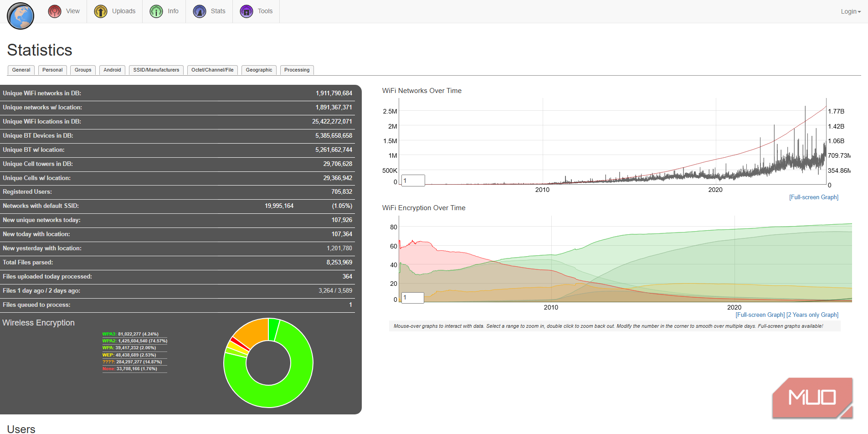Switch to the General tab
This screenshot has width=868, height=434.
click(x=21, y=70)
